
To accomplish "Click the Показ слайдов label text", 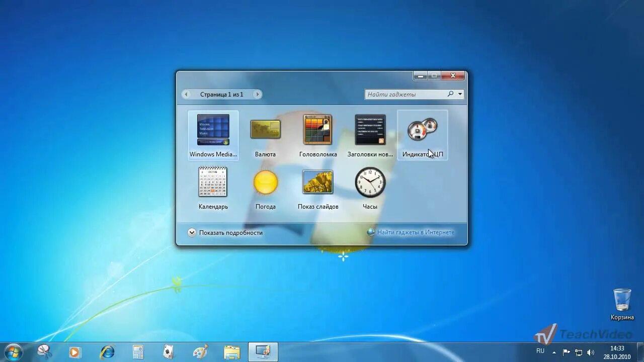I will click(x=318, y=207).
